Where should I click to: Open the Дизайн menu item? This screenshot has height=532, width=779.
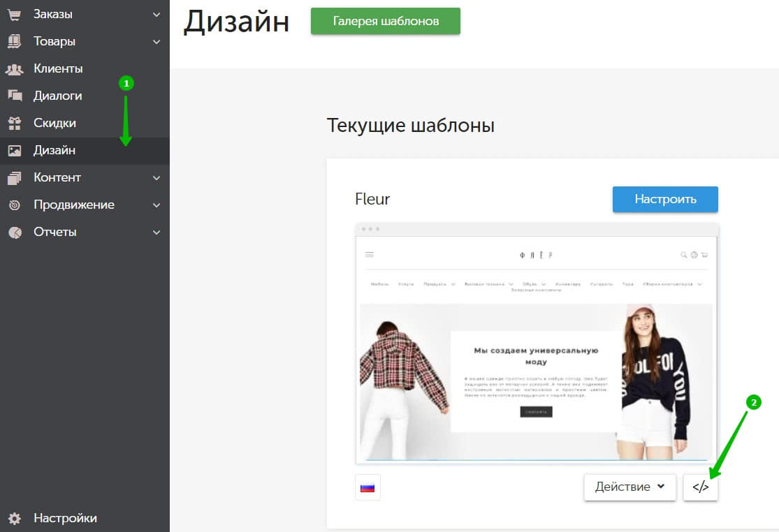[54, 150]
